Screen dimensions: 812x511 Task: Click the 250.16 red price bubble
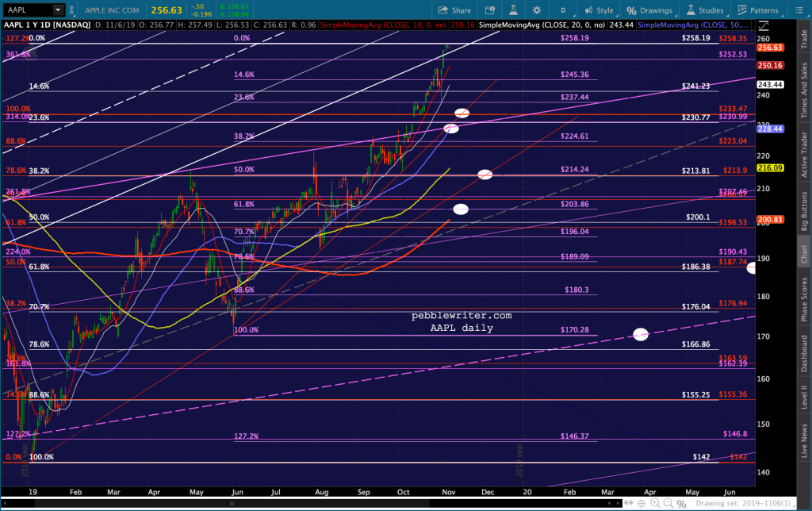point(770,65)
